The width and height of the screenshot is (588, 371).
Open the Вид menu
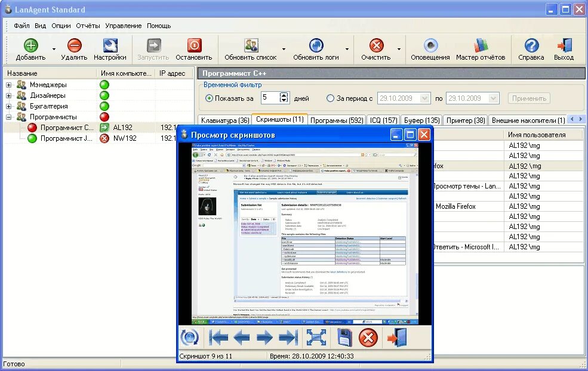[40, 26]
